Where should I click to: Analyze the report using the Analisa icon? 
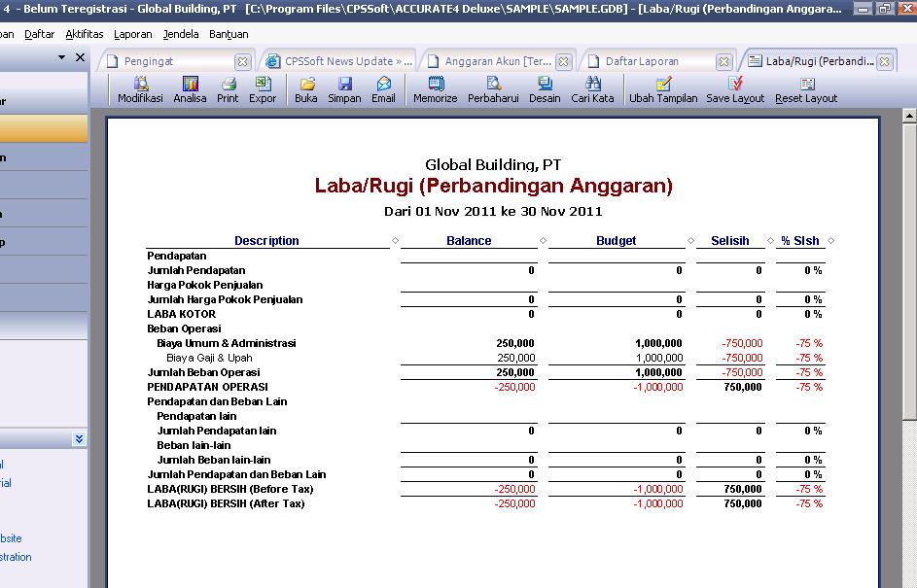click(x=190, y=90)
